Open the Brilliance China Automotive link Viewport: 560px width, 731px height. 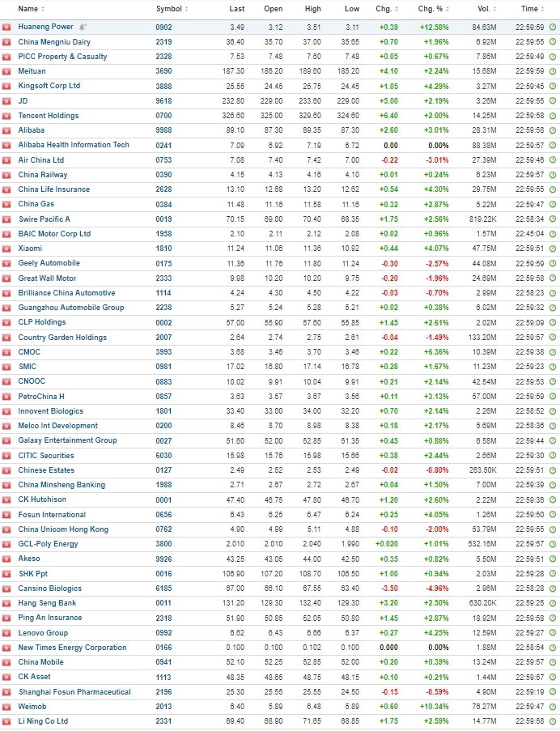(x=66, y=293)
